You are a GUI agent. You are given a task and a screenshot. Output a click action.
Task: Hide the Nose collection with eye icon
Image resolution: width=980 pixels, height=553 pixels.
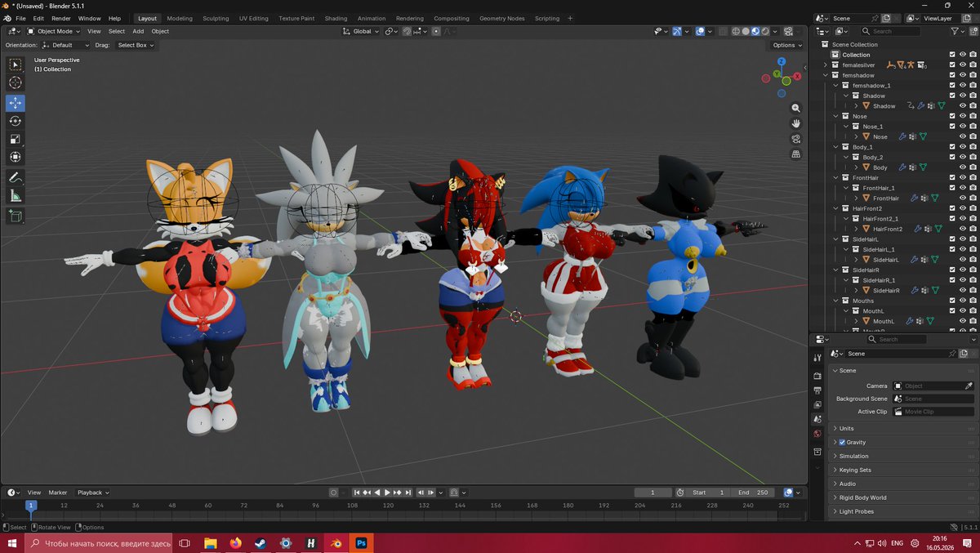[x=963, y=116]
